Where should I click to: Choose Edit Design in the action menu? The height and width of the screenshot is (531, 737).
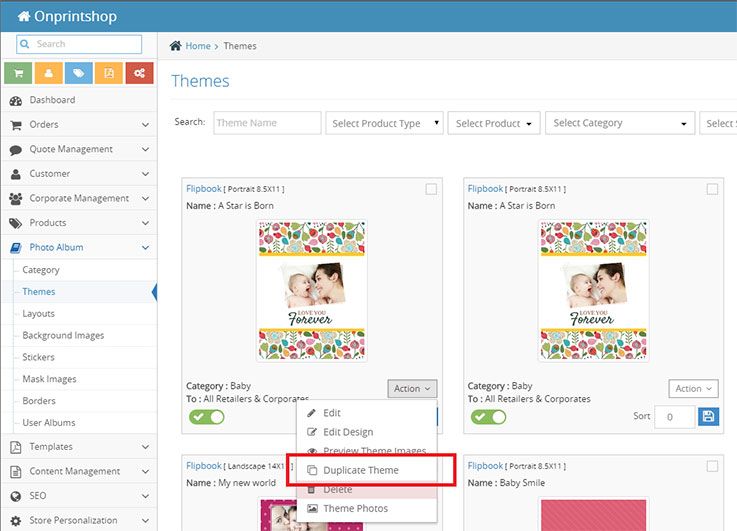(347, 432)
